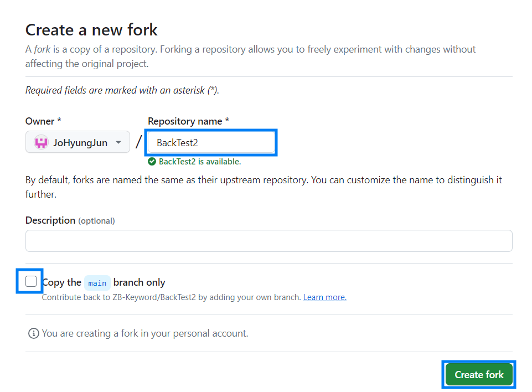532x392 pixels.
Task: Click the Repository name field showing BackTest2
Action: [x=211, y=142]
